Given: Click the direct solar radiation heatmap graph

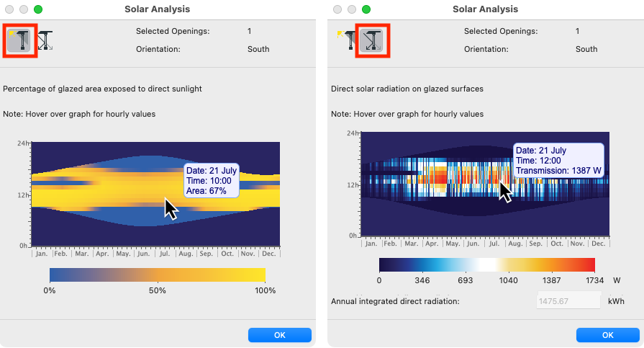Looking at the screenshot, I should 485,184.
